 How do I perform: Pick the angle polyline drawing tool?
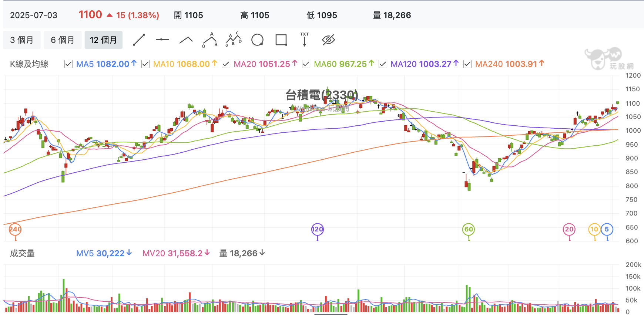click(186, 40)
